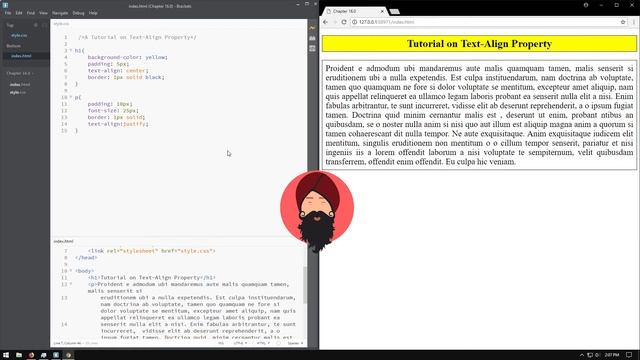The width and height of the screenshot is (640, 360).
Task: Click the Chrome icon in the taskbar
Action: (x=69, y=355)
